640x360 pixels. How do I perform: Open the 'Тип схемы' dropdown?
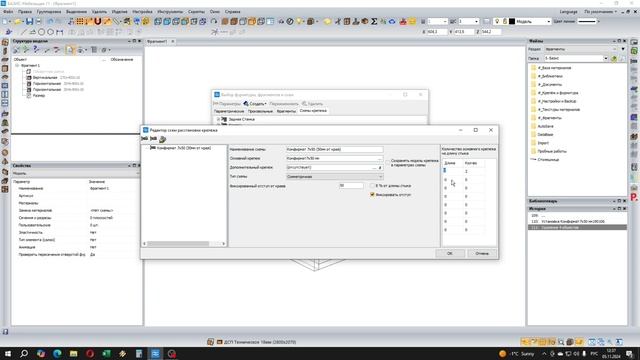335,177
